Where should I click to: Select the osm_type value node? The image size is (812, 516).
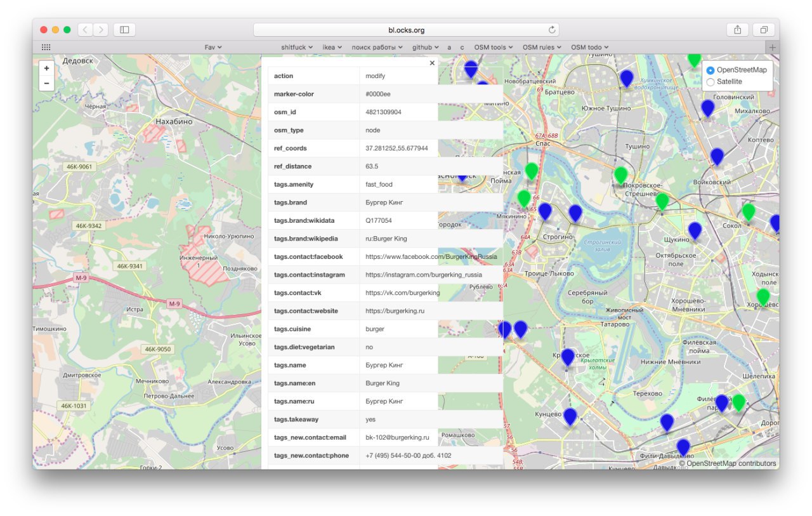pyautogui.click(x=373, y=130)
